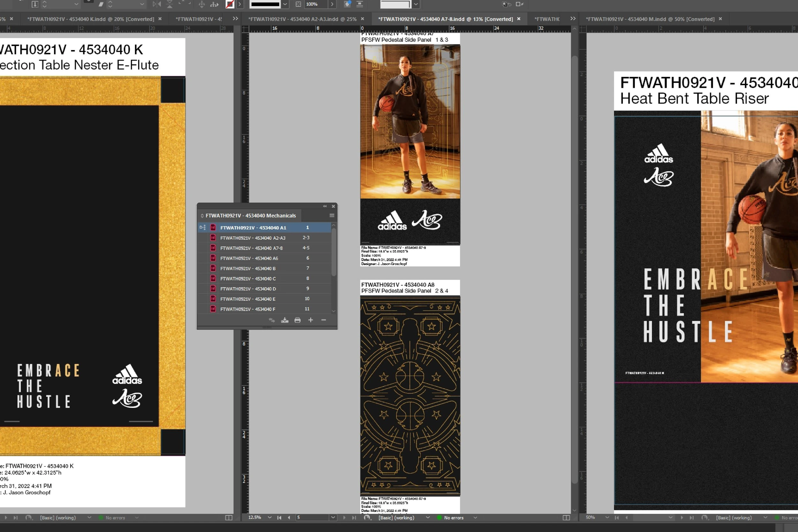Click the Print the book icon
The width and height of the screenshot is (798, 532).
pos(297,320)
